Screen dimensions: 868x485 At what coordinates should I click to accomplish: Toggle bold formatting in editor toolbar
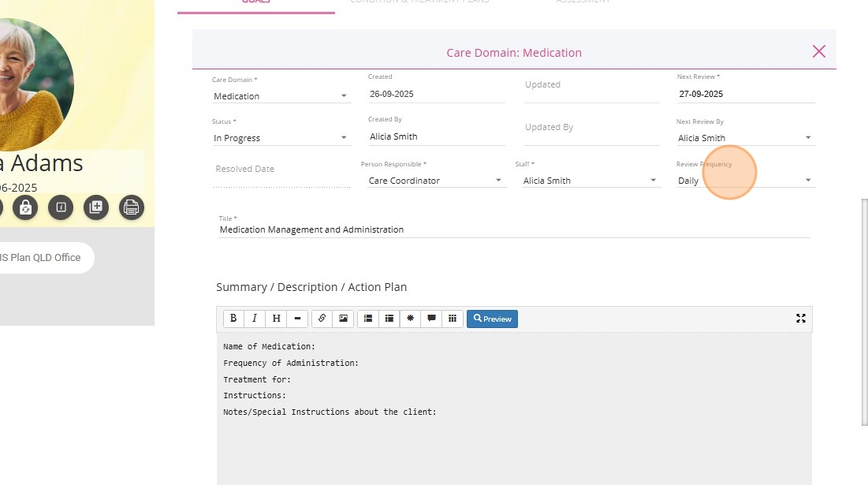233,319
